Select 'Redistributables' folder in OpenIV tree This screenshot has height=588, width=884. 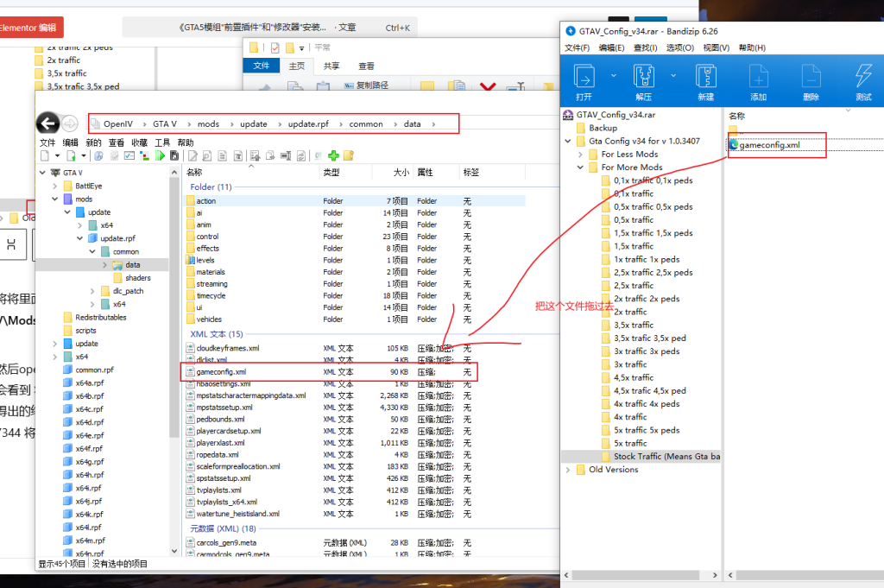(x=101, y=318)
